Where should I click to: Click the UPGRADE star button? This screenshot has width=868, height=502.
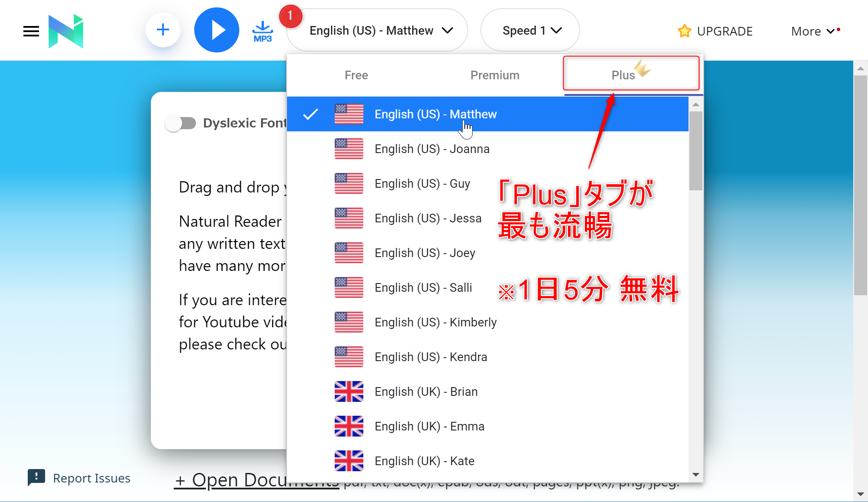[x=715, y=31]
